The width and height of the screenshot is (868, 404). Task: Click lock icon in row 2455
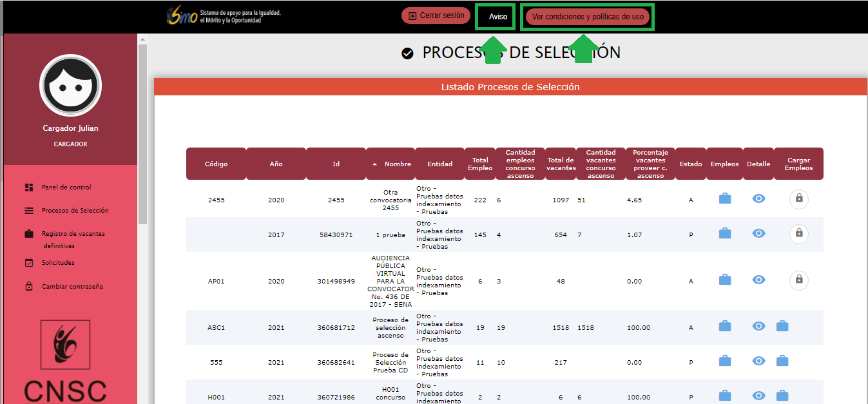[x=799, y=199]
